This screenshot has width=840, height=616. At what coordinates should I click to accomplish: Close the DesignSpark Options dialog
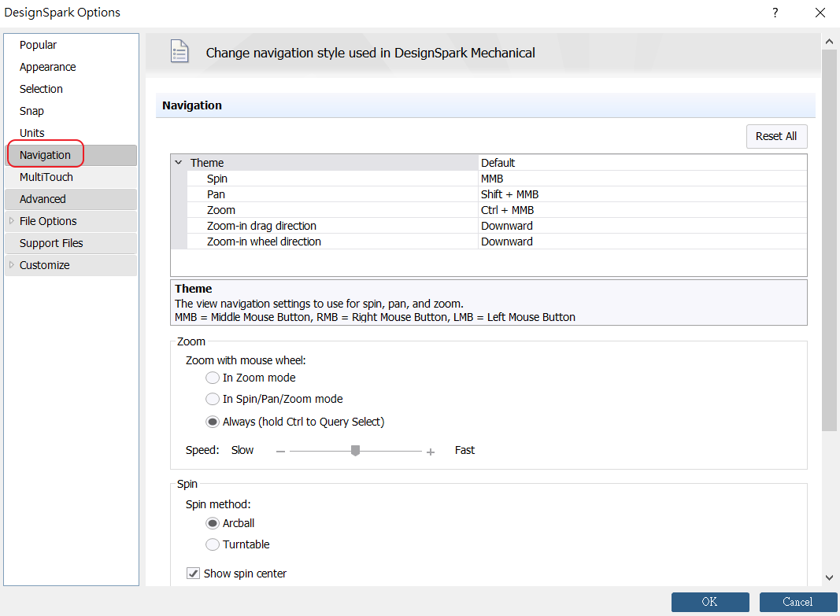point(820,13)
